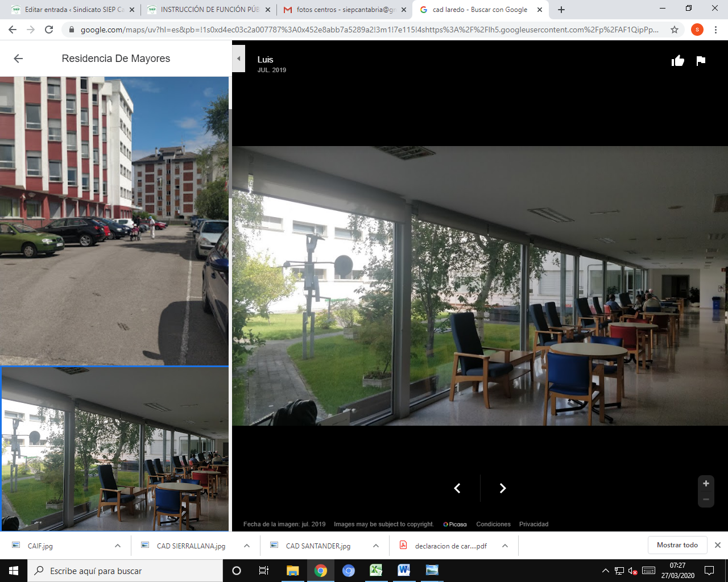Image resolution: width=728 pixels, height=582 pixels.
Task: Click the thumbs-up like photo icon
Action: [677, 61]
